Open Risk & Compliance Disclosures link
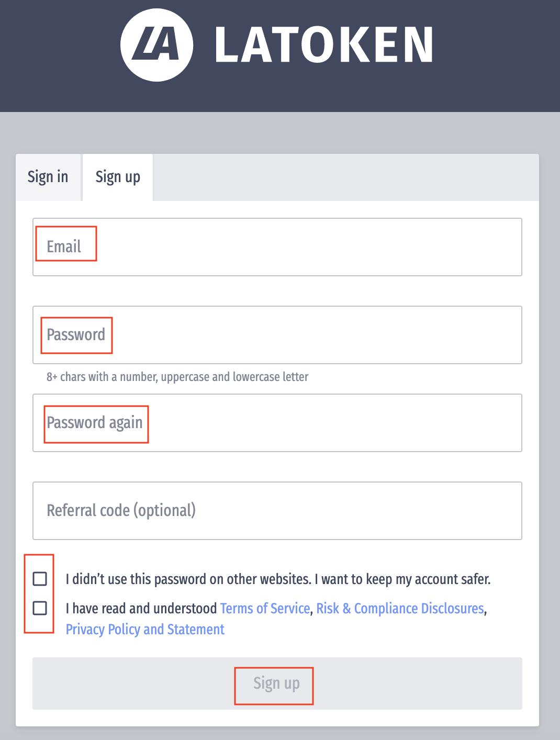Image resolution: width=560 pixels, height=740 pixels. click(400, 609)
